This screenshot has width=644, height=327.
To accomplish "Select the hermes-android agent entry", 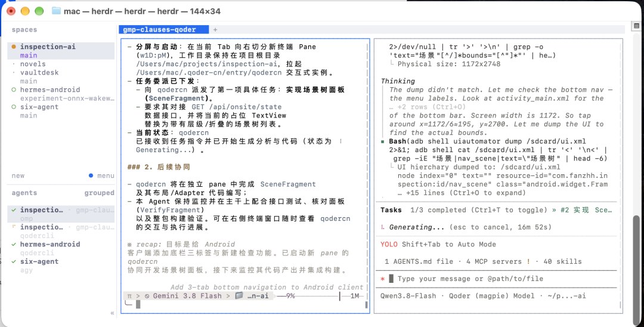I will tap(61, 248).
